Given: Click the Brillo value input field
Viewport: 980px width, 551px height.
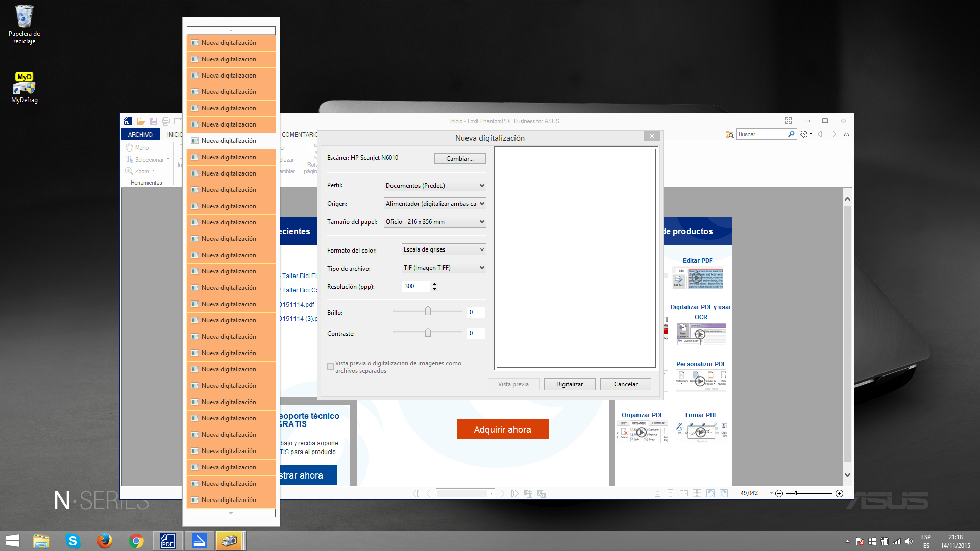Looking at the screenshot, I should click(476, 312).
